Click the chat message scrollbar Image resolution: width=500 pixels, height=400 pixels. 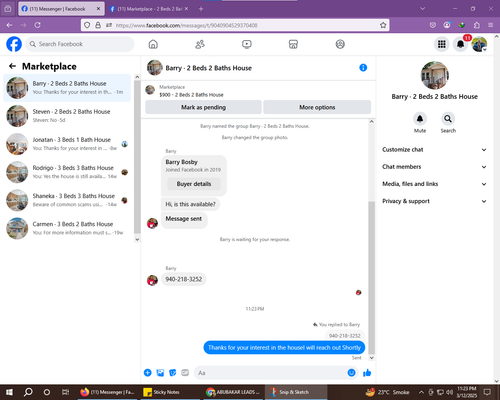pos(371,278)
